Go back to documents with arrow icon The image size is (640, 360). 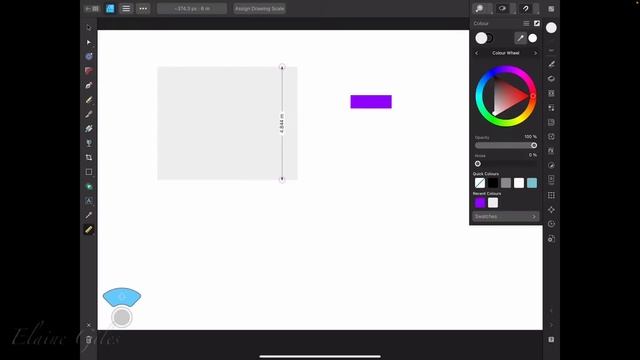91,9
